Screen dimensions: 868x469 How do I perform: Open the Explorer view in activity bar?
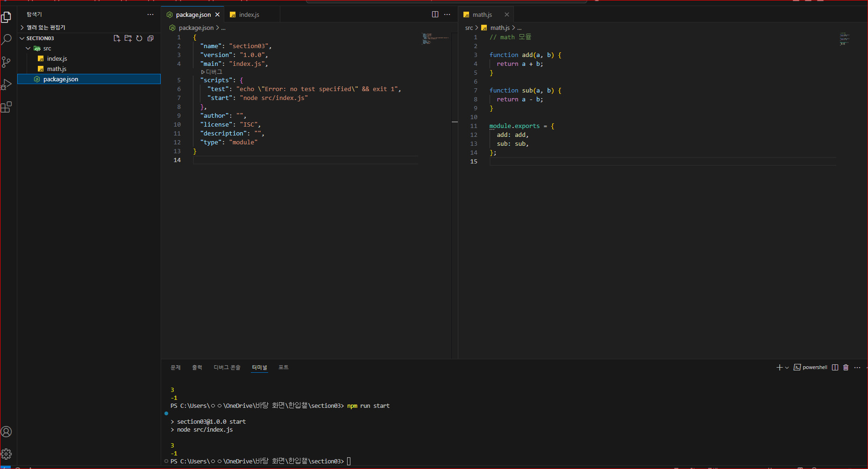click(7, 17)
